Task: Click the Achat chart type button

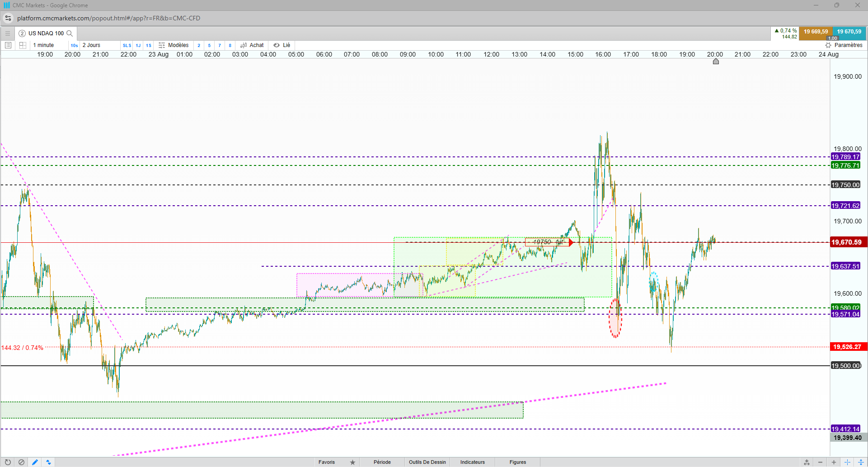Action: click(x=252, y=45)
